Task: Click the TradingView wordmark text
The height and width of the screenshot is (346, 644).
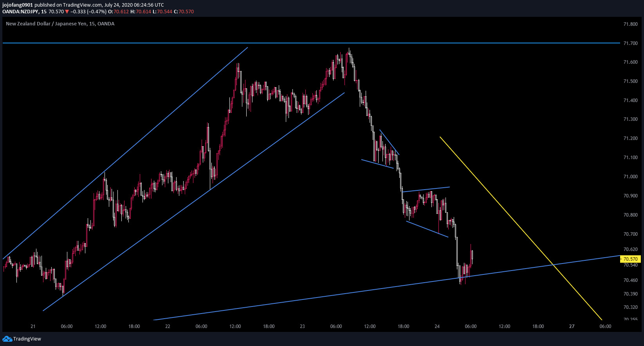Action: coord(27,339)
